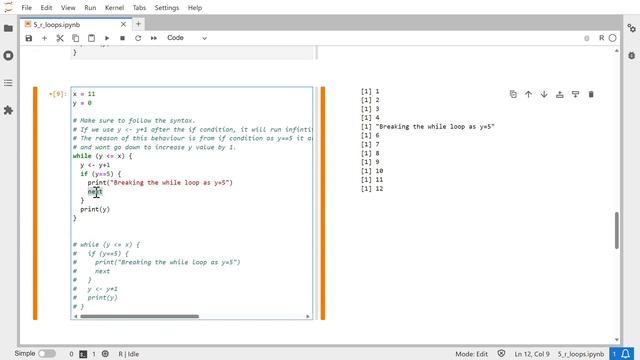The width and height of the screenshot is (640, 360).
Task: Interrupt the kernel with stop button
Action: [122, 38]
